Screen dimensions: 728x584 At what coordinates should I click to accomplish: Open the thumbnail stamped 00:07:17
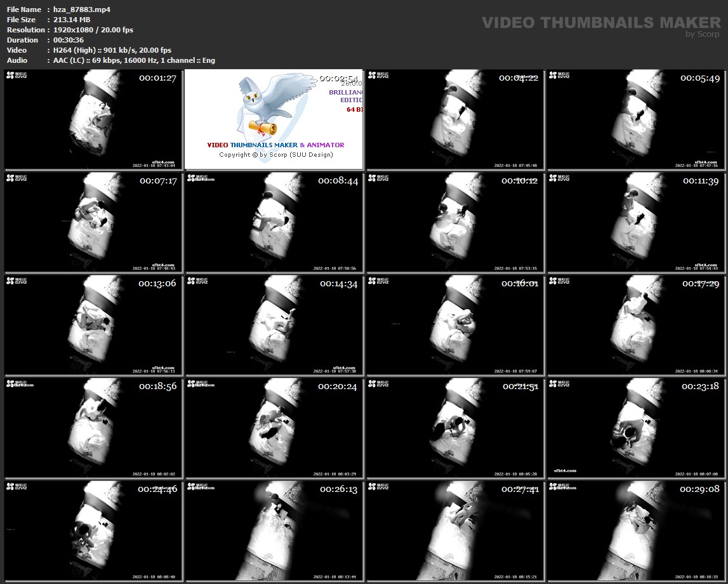93,222
